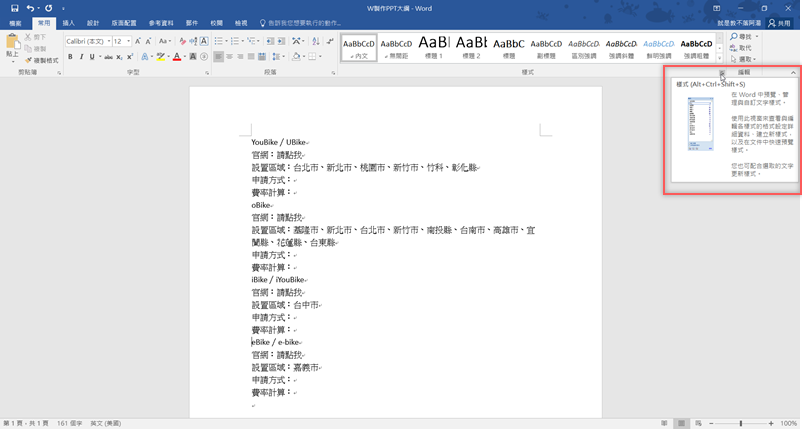802x429 pixels.
Task: Switch to the 版面配置 (Layout) tab
Action: pos(124,23)
